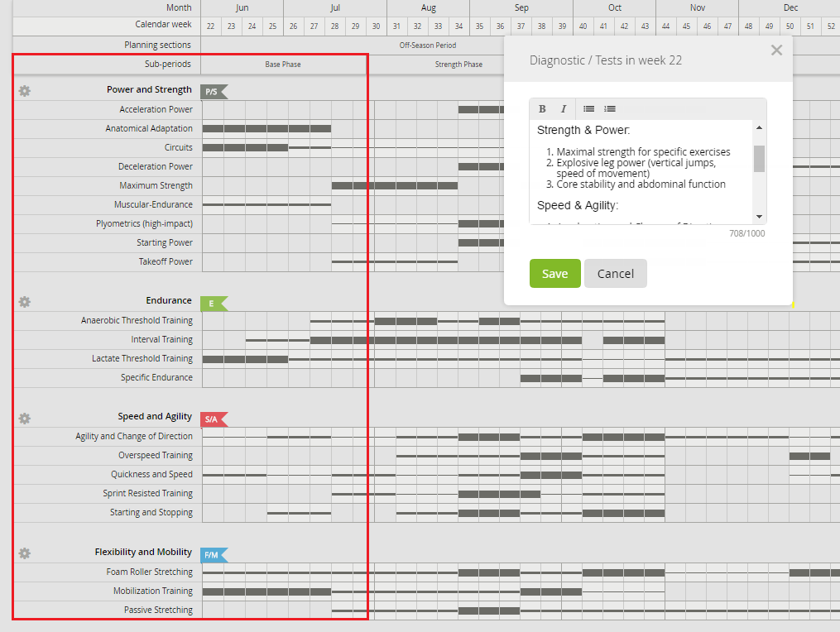Click the green E flag tag
This screenshot has width=840, height=632.
pos(214,304)
